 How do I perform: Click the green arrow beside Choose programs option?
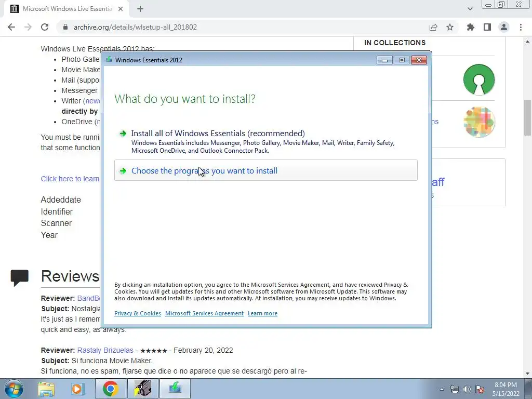[123, 170]
